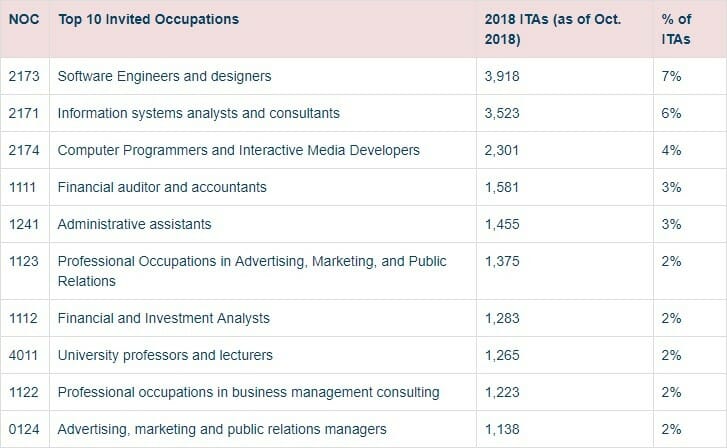
Task: Select Computer Programmers and Interactive Media Developers
Action: click(238, 150)
